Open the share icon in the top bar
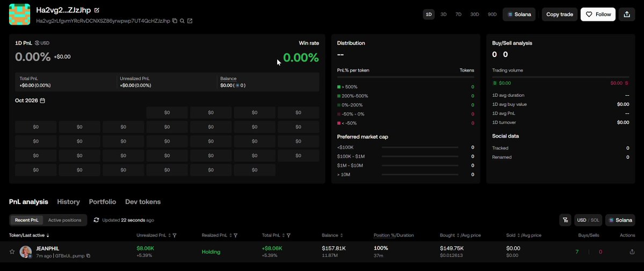The height and width of the screenshot is (271, 644). [627, 15]
